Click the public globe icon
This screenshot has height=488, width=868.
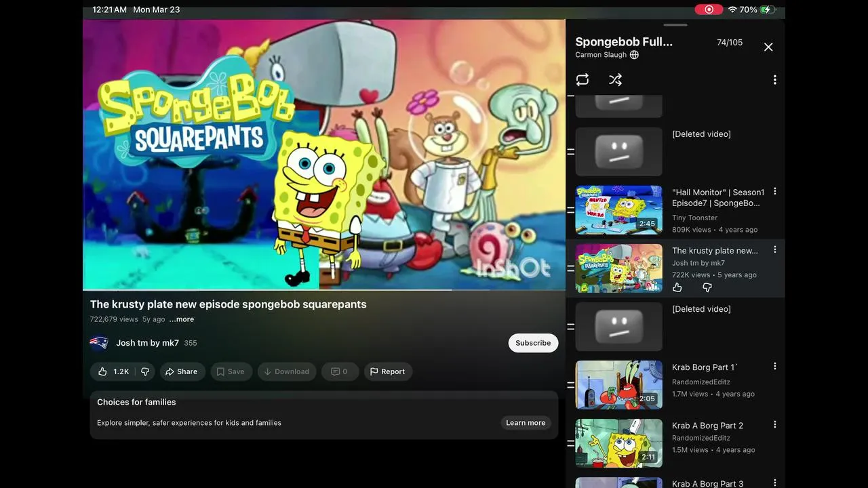click(634, 55)
